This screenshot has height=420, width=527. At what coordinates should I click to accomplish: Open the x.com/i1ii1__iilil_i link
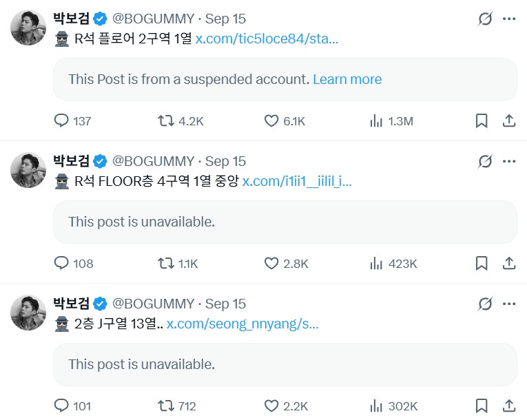(x=297, y=182)
